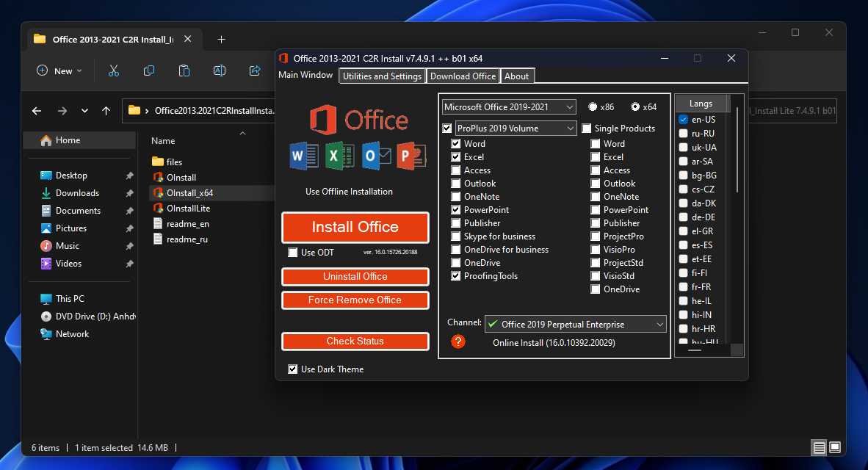The width and height of the screenshot is (868, 470).
Task: Click the Install Office button
Action: tap(355, 227)
